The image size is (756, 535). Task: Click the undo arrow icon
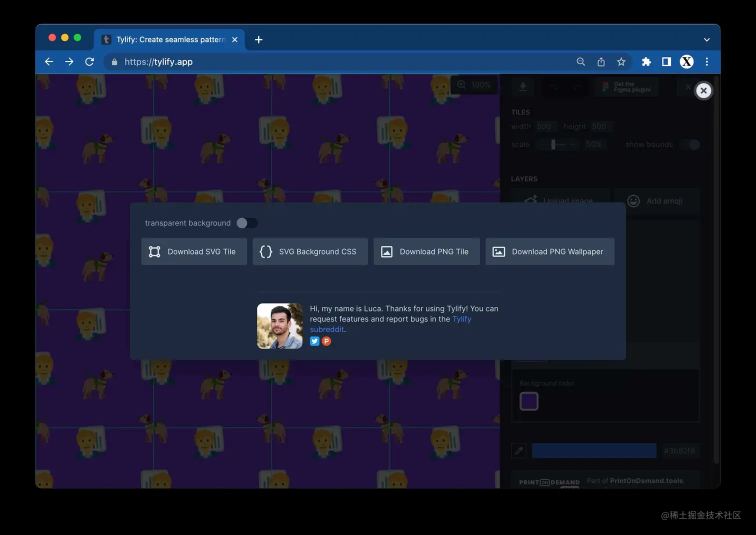pyautogui.click(x=554, y=86)
